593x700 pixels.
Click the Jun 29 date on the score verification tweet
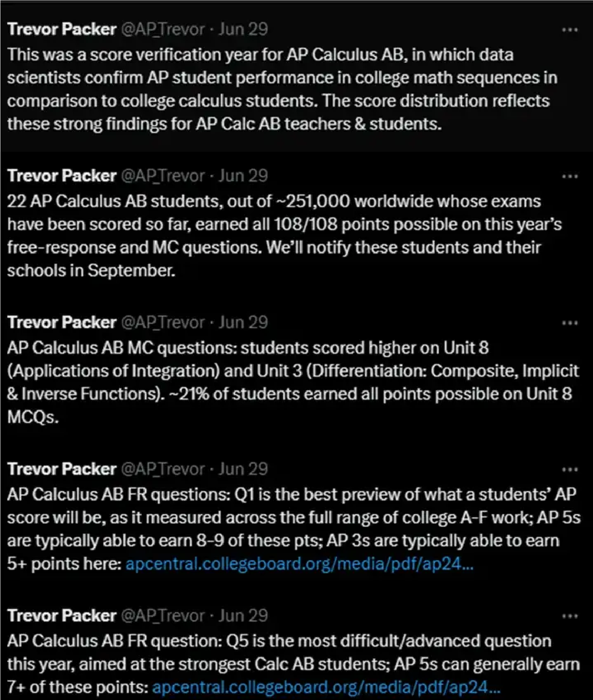(x=243, y=29)
